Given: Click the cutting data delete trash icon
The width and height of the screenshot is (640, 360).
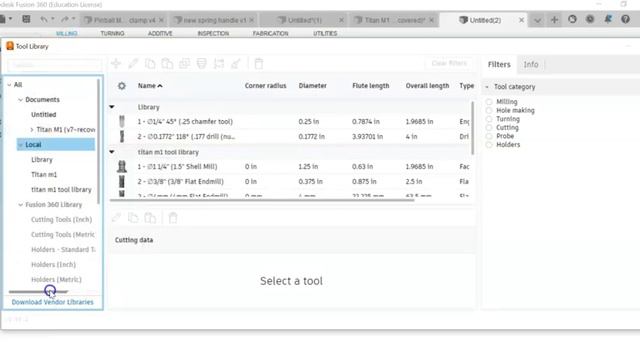Looking at the screenshot, I should 173,218.
